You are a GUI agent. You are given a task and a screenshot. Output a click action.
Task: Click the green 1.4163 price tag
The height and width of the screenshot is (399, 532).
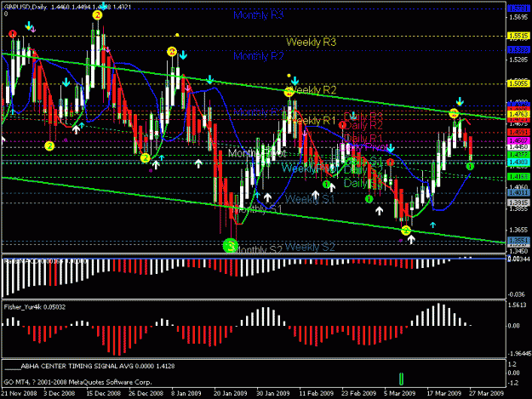click(518, 177)
